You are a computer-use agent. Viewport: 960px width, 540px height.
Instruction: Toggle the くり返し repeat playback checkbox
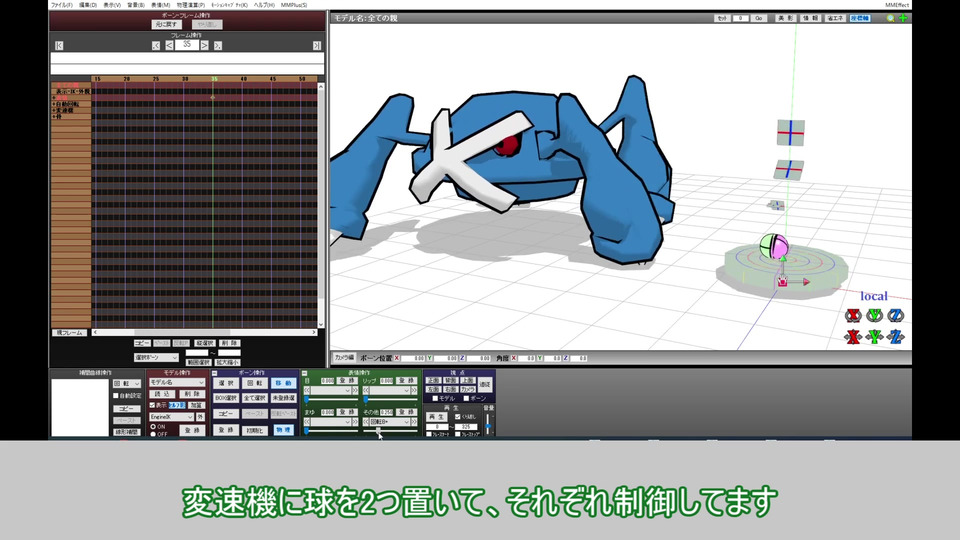(457, 417)
